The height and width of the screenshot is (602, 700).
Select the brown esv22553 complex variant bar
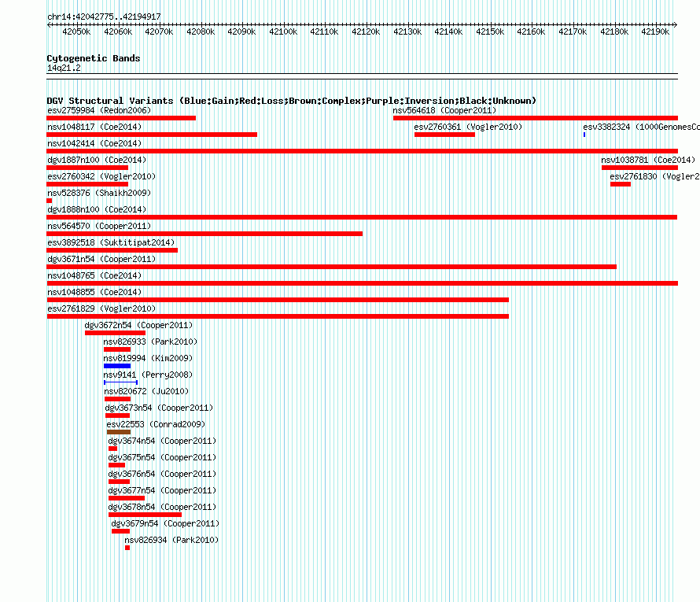click(119, 432)
